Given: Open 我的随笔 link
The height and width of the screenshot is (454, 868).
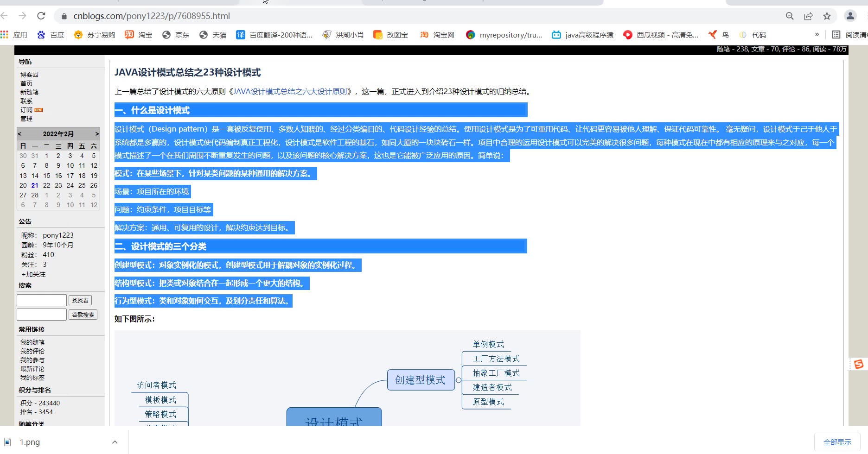Looking at the screenshot, I should pos(32,342).
